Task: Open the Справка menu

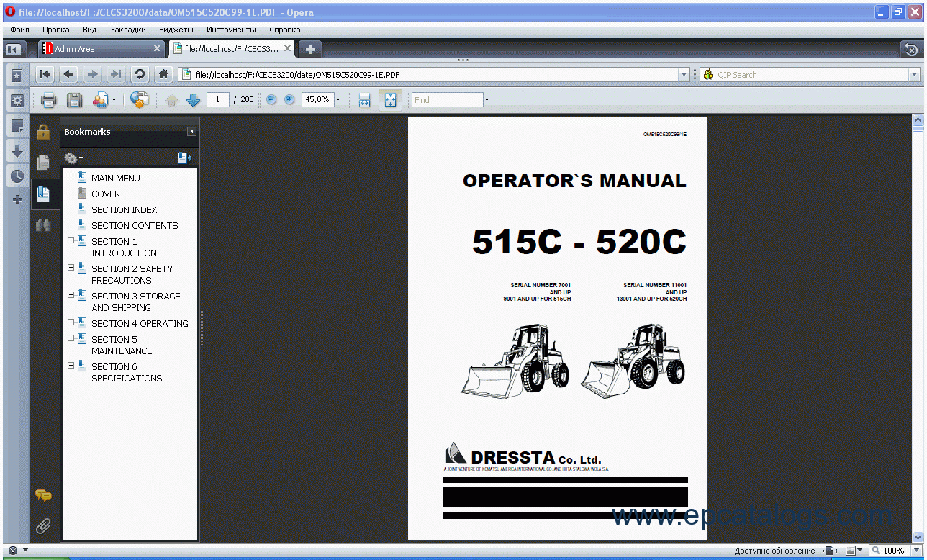Action: coord(285,30)
